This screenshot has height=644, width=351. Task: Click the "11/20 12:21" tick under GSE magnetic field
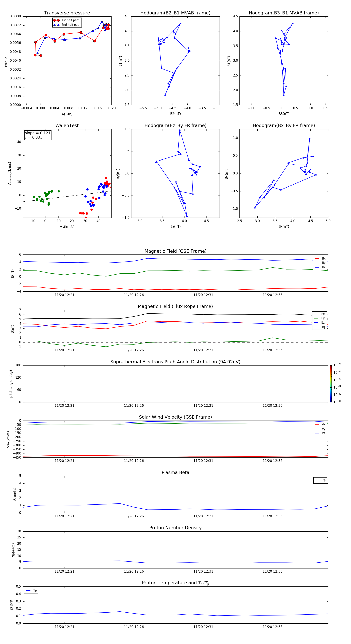tap(65, 295)
